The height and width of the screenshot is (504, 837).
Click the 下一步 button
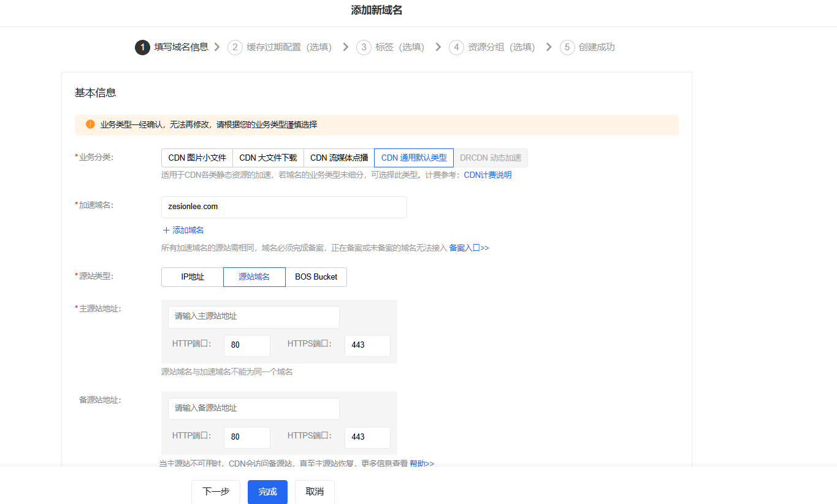[215, 491]
